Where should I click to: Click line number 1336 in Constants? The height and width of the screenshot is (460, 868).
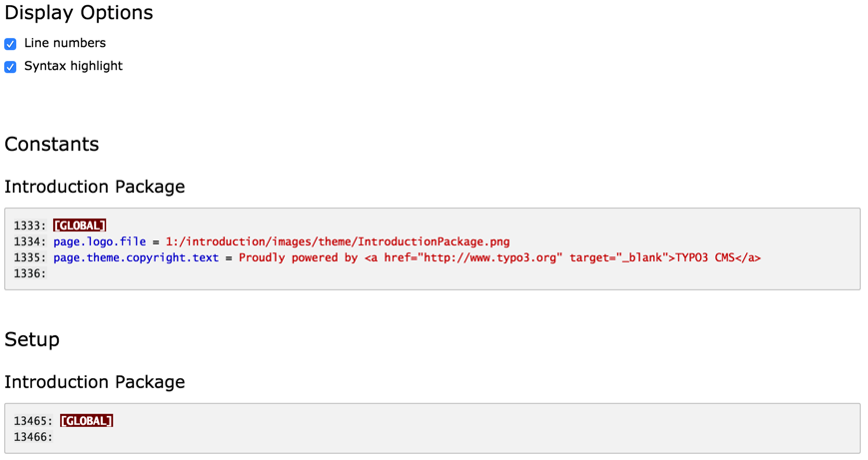click(30, 273)
